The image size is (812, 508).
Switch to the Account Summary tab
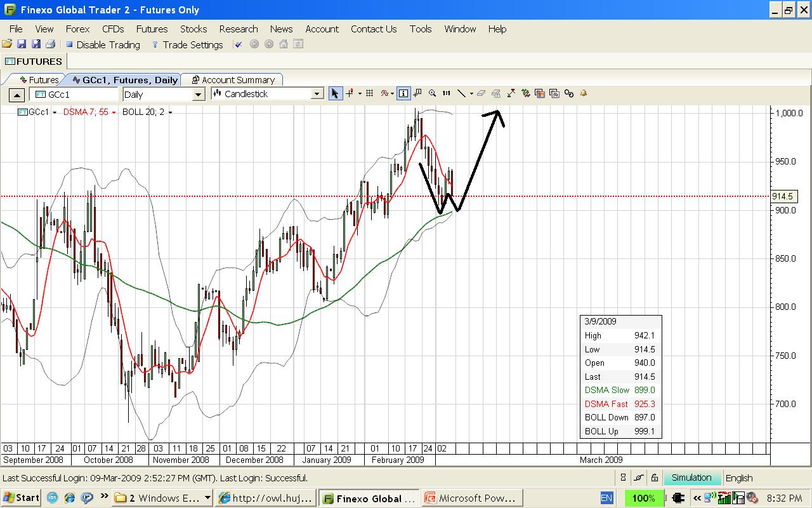[232, 80]
